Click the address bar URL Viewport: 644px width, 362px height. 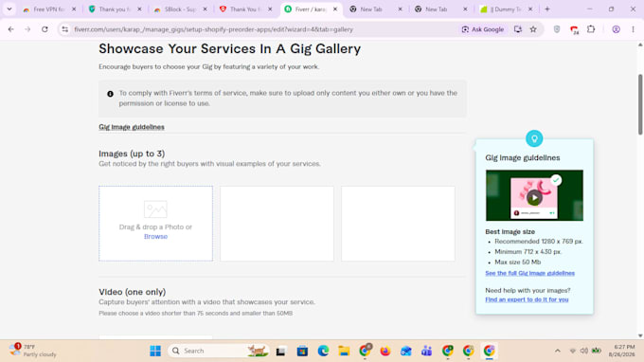point(214,29)
